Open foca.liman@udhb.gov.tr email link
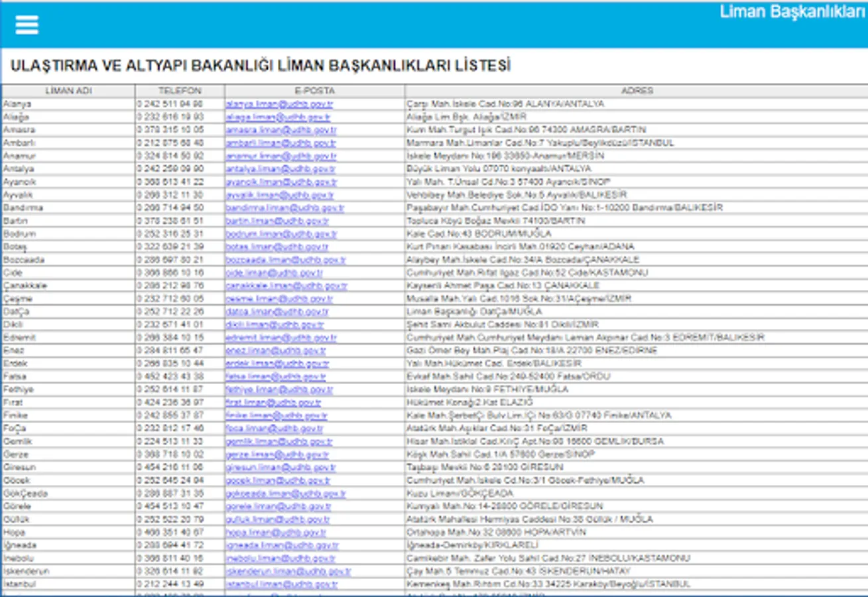Screen dimensions: 868x597 pyautogui.click(x=275, y=428)
